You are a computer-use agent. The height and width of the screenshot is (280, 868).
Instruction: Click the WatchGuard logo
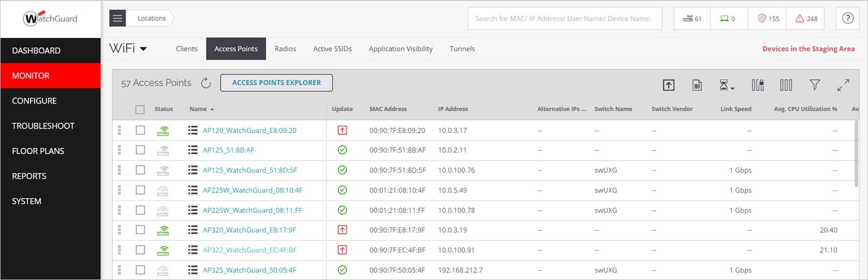[x=51, y=18]
